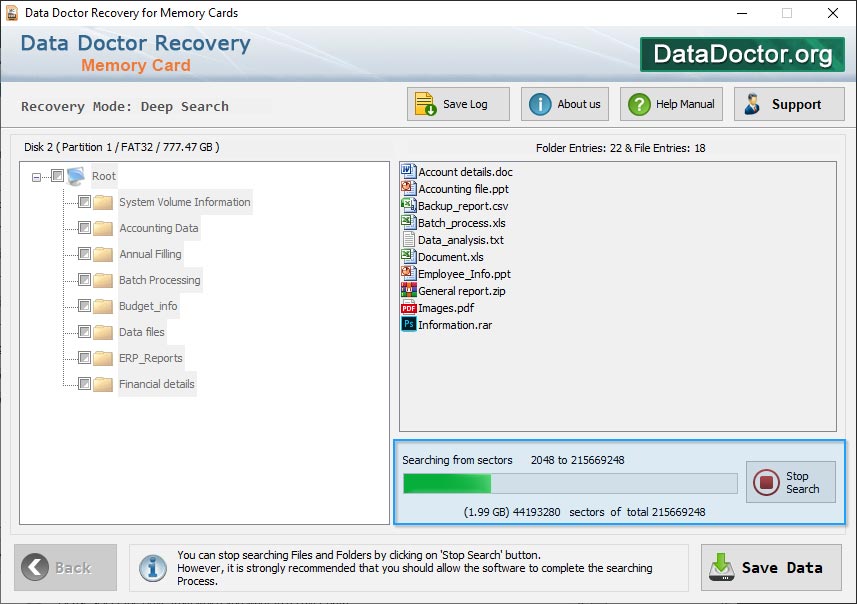This screenshot has height=604, width=857.
Task: Check the Annual Filling checkbox
Action: pyautogui.click(x=84, y=254)
